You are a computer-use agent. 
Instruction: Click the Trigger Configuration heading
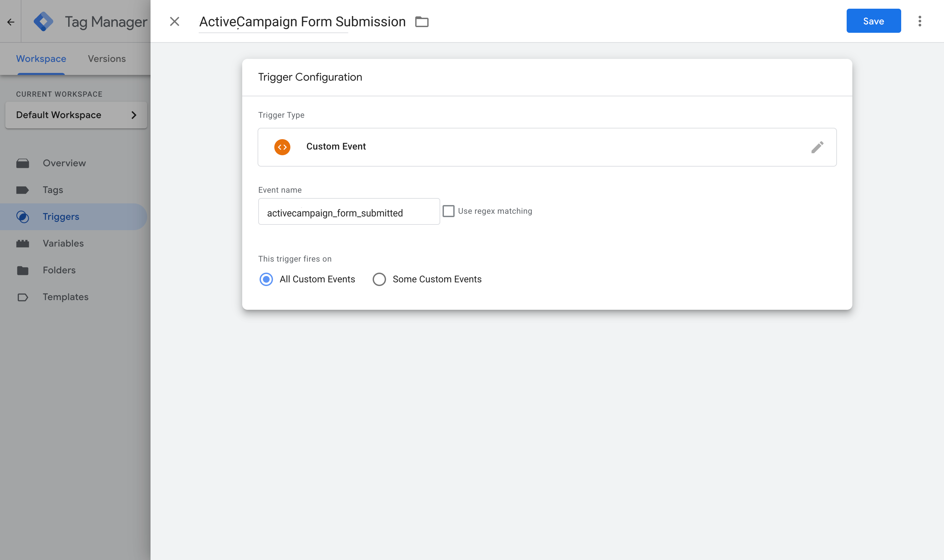pyautogui.click(x=310, y=77)
